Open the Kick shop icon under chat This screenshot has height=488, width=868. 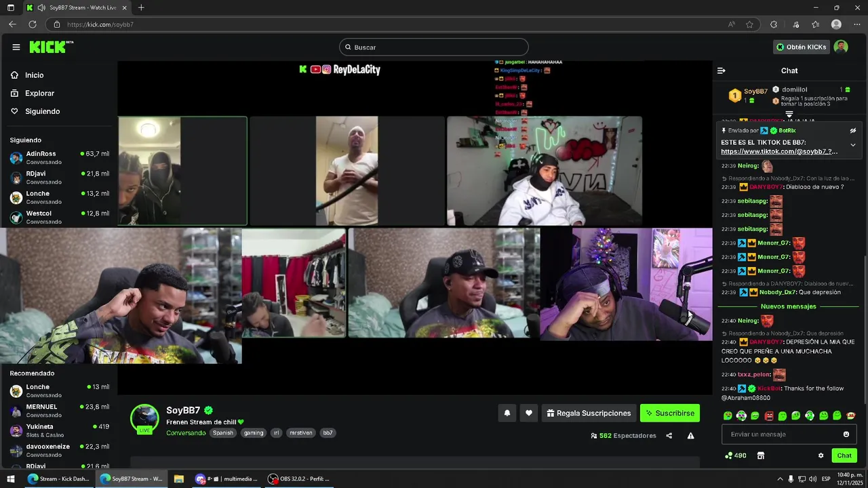tap(761, 455)
